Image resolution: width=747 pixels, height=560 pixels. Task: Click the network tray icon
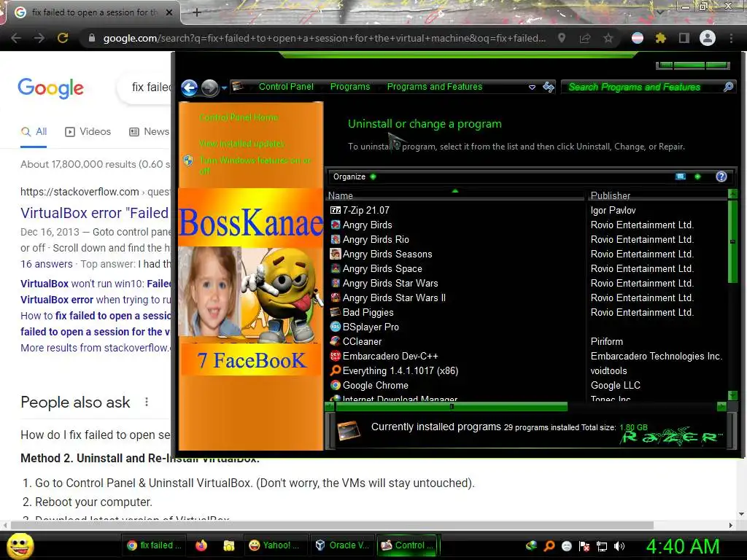(602, 546)
